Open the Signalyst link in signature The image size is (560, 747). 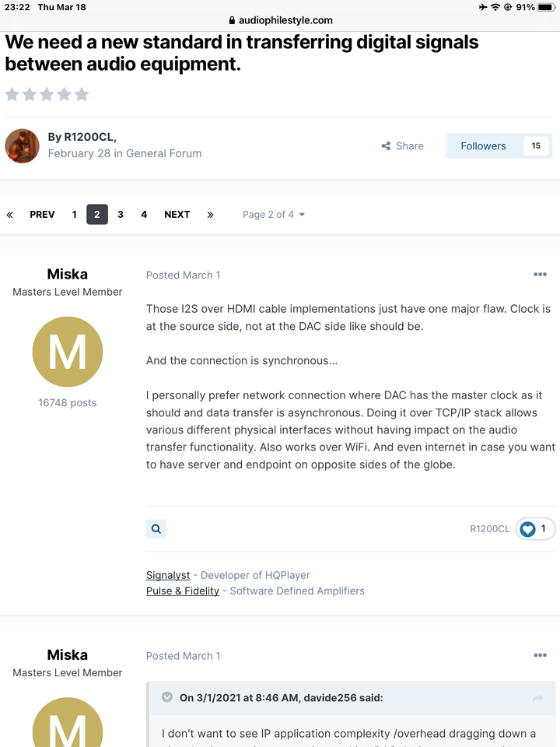168,575
